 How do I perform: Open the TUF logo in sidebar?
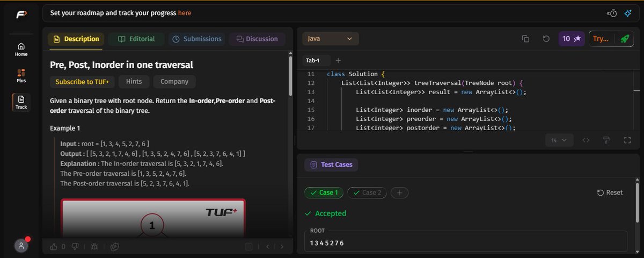point(21,14)
